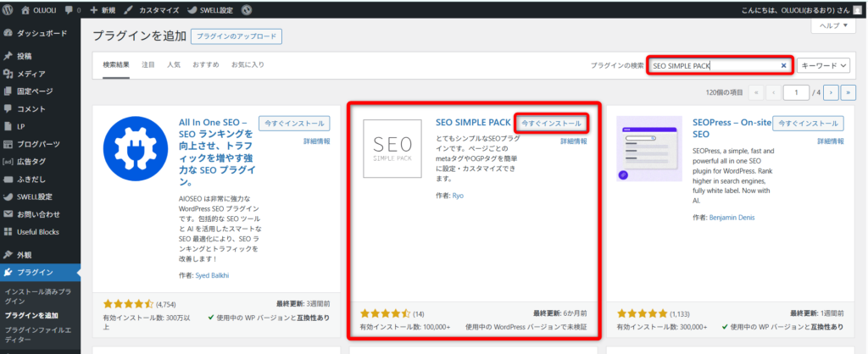Switch to the おすすめ tab
The image size is (868, 354).
[x=206, y=64]
